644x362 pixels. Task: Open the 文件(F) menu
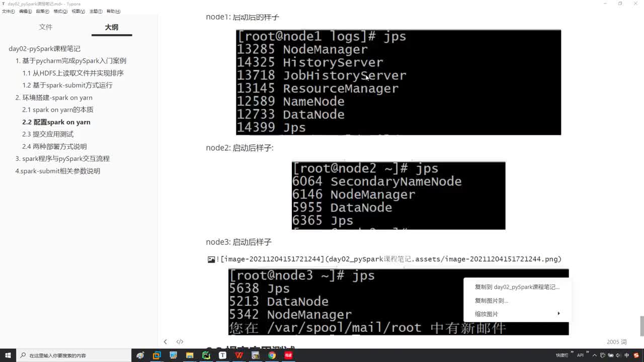click(x=8, y=11)
